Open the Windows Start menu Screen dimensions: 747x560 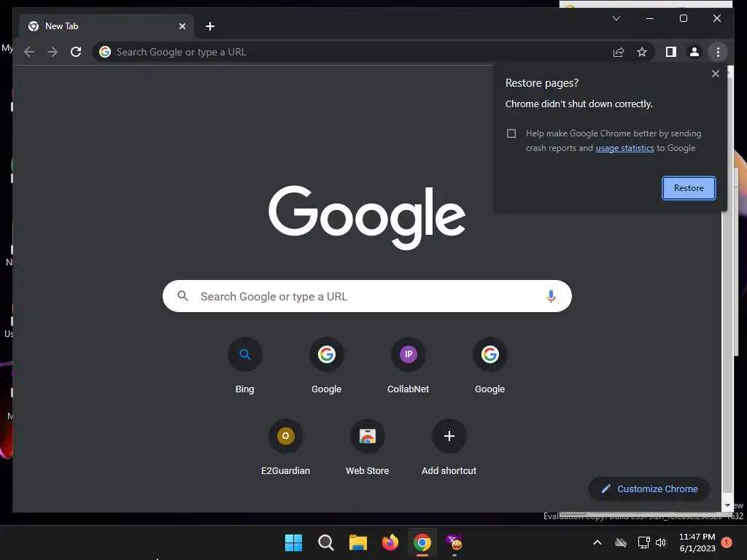[x=293, y=542]
